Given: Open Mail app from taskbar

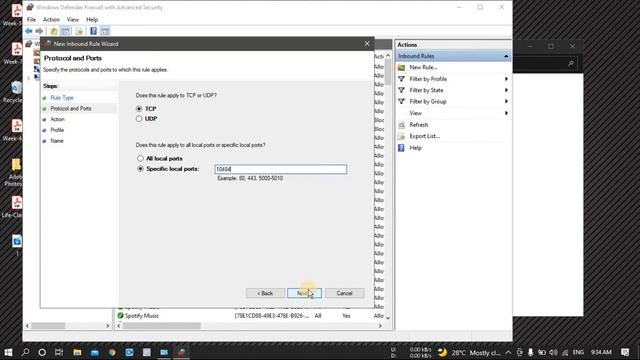Looking at the screenshot, I should (x=95, y=352).
